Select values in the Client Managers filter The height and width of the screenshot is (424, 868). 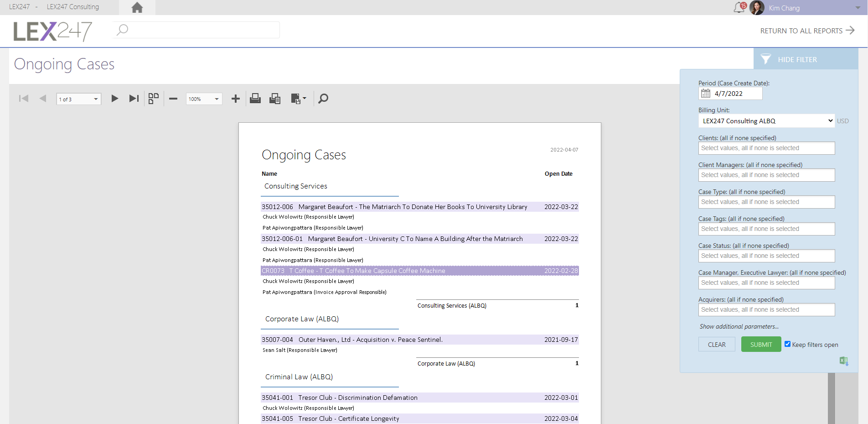[766, 175]
